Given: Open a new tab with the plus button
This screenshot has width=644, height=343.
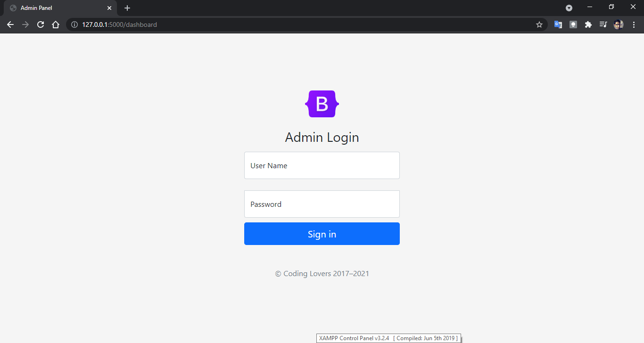Looking at the screenshot, I should (x=127, y=8).
